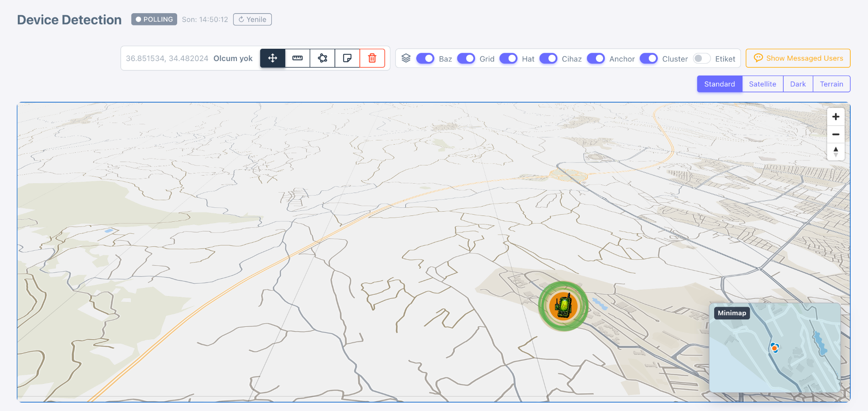The image size is (868, 411).
Task: Click inside the minimap overview panel
Action: point(775,348)
